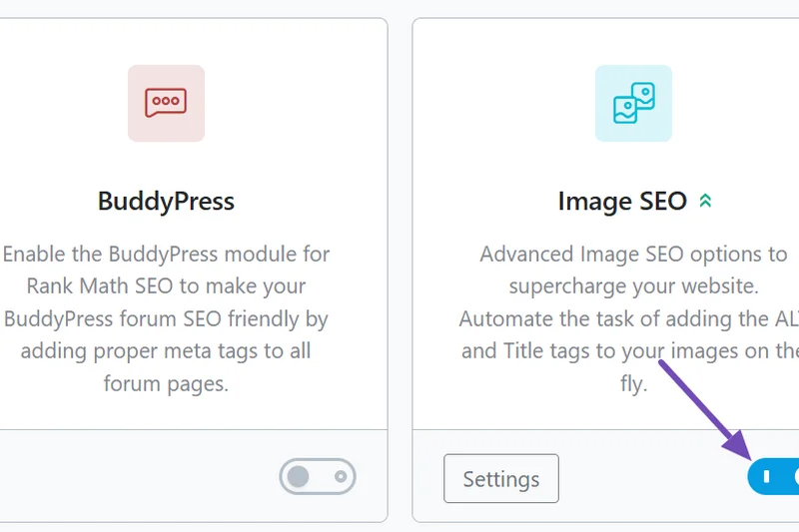The width and height of the screenshot is (799, 532).
Task: Click the "Rank Math SEO to make your" line
Action: [x=166, y=285]
